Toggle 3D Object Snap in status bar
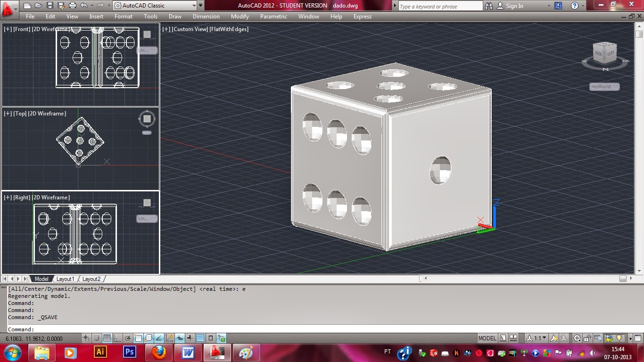Viewport: 644px width, 362px height. (x=149, y=338)
